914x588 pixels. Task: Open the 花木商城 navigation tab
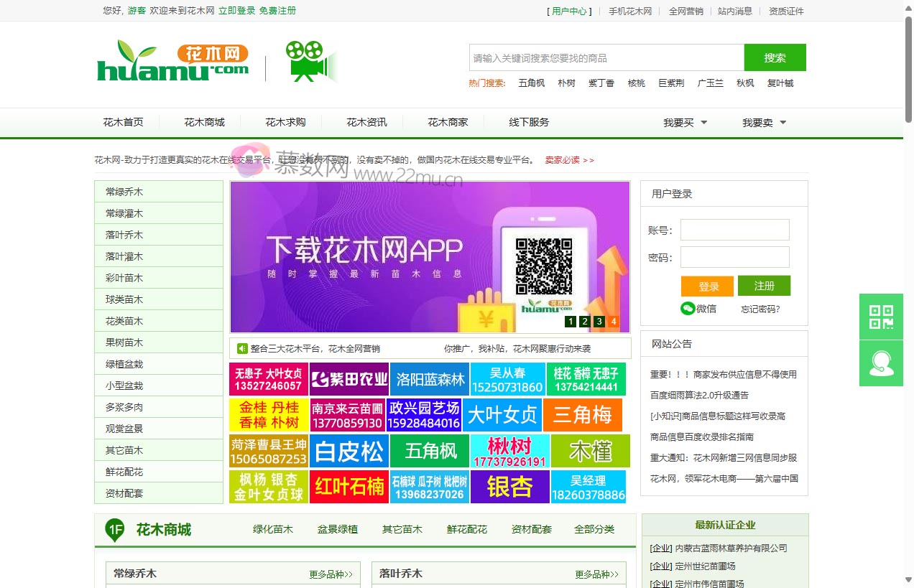pyautogui.click(x=204, y=122)
